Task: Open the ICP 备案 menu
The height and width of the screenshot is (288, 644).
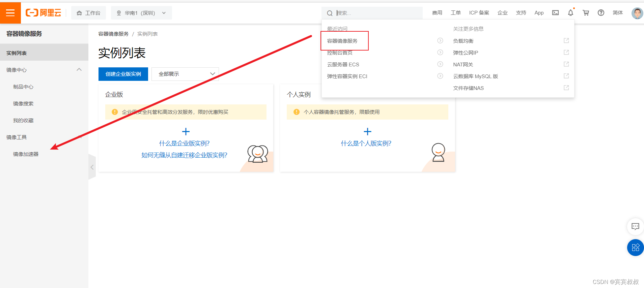Action: tap(479, 13)
